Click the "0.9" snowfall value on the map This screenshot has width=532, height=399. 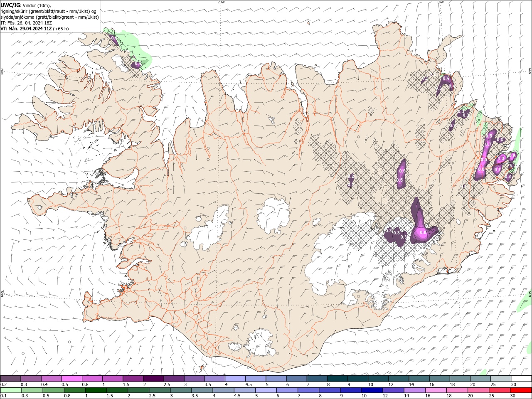483,160
